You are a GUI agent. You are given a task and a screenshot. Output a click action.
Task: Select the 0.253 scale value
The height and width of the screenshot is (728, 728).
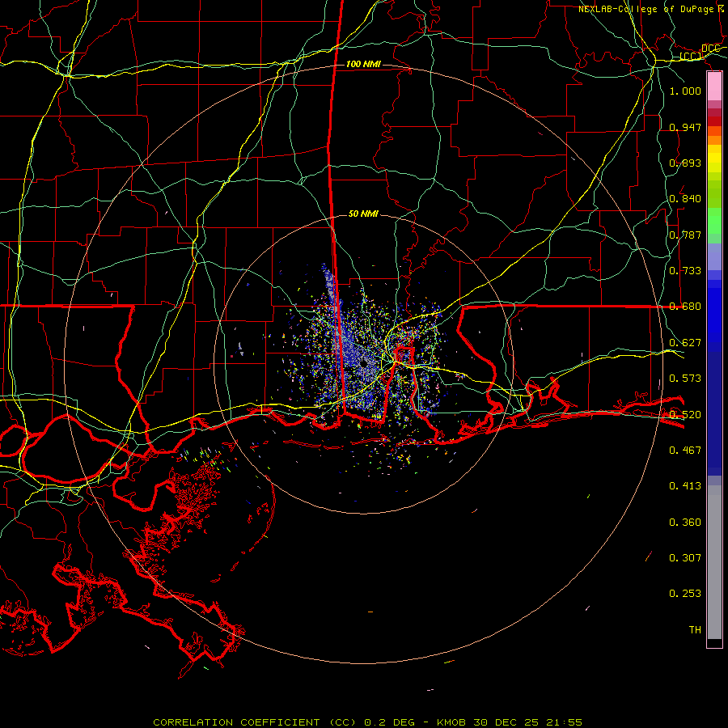coord(685,594)
